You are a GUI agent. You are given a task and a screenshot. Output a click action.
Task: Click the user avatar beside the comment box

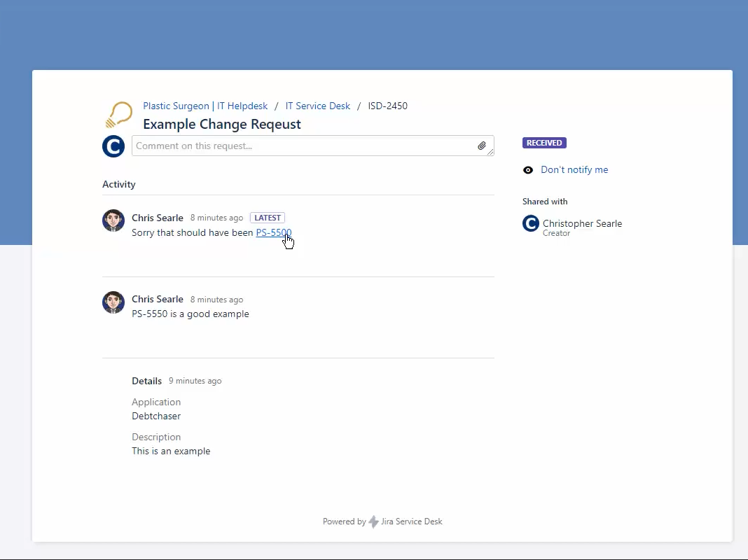pos(113,146)
